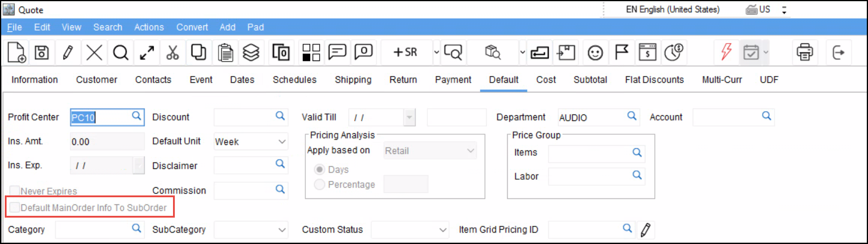Click the flag icon in toolbar

point(621,53)
